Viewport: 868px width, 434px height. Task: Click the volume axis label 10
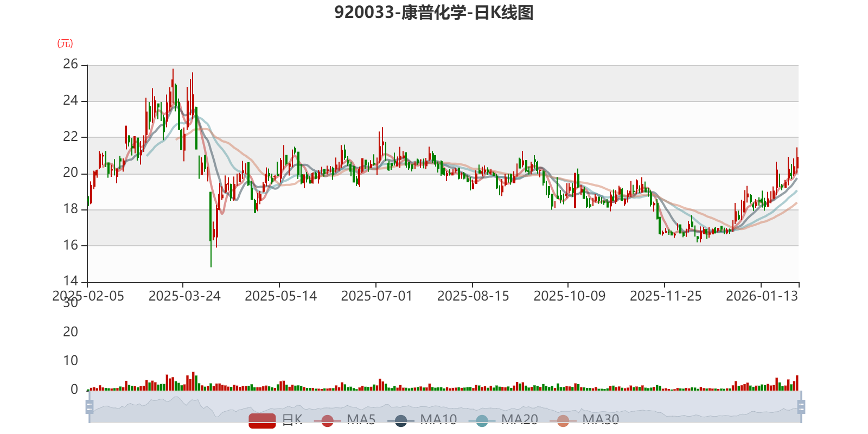[x=71, y=361]
